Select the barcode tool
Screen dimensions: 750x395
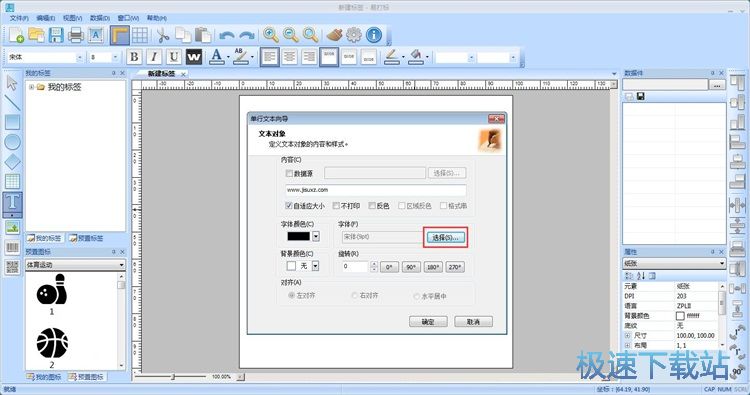[12, 247]
